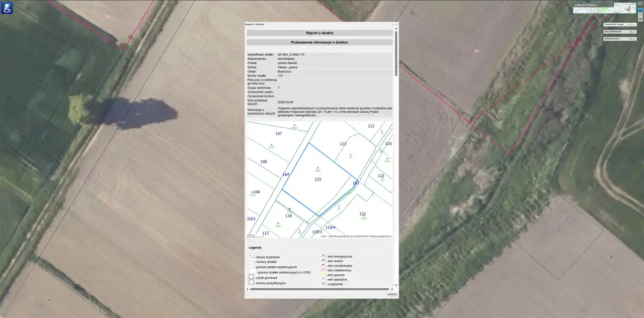
Task: Expand the Szkicowanie panel
Action: (x=617, y=38)
